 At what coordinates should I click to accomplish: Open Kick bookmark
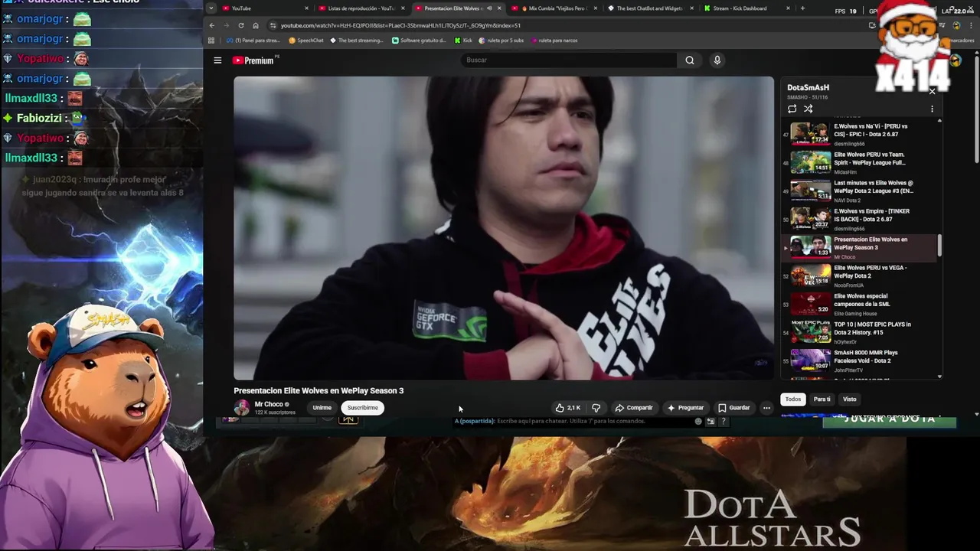pyautogui.click(x=463, y=41)
